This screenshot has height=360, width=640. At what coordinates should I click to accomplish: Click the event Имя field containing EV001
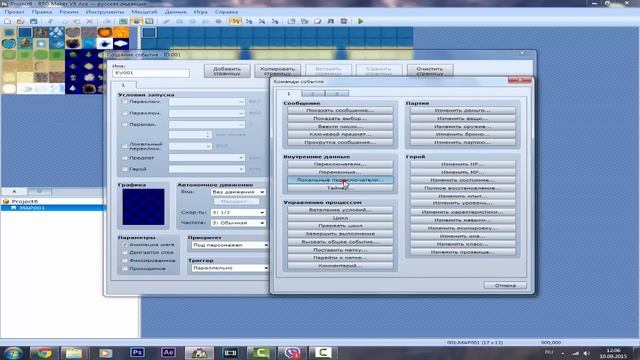point(151,73)
